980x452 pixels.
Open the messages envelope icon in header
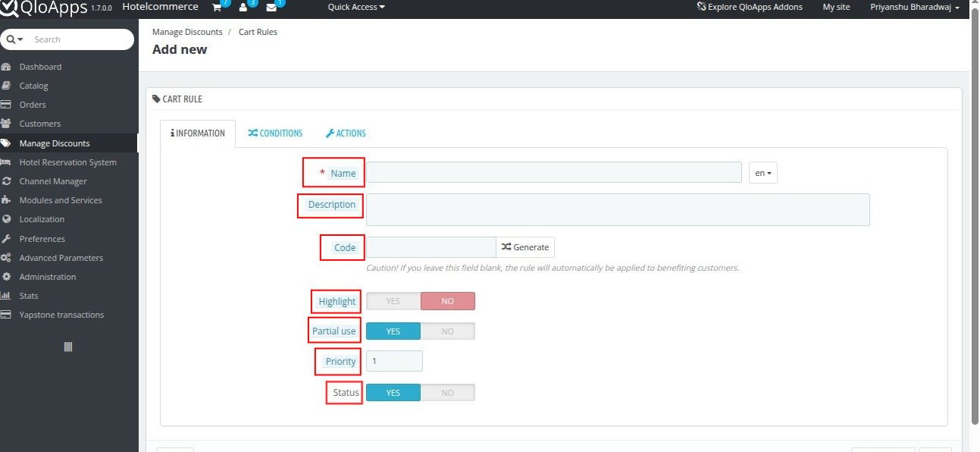271,7
